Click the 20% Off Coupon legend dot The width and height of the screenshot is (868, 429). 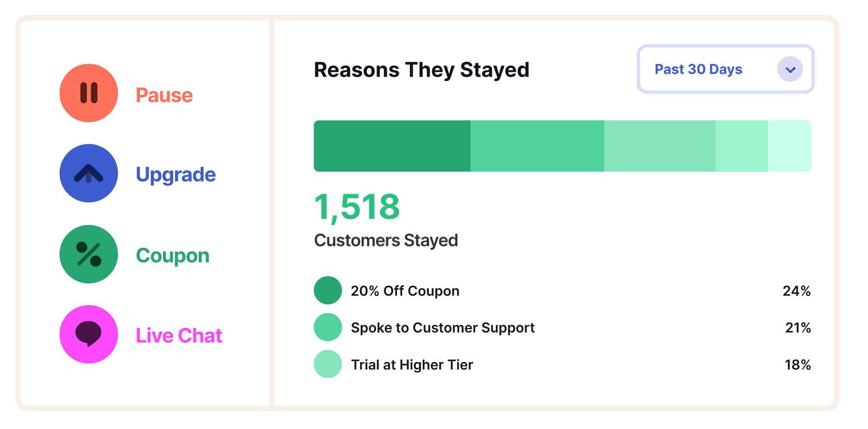pyautogui.click(x=328, y=290)
